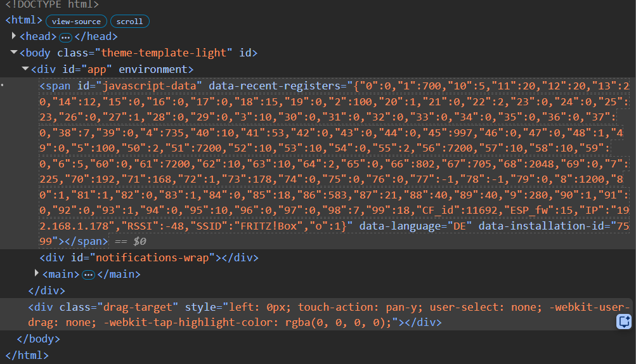
Task: Click the touch-action: pan-y style text
Action: click(358, 307)
